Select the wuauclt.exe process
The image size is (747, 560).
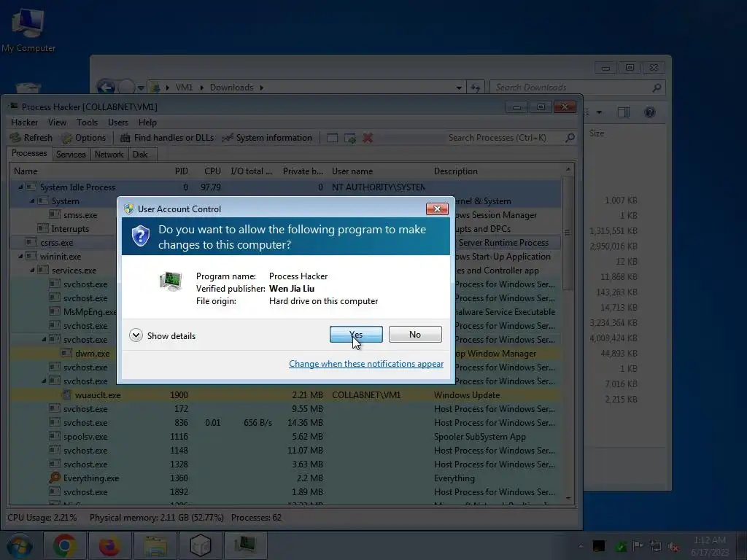pos(286,394)
